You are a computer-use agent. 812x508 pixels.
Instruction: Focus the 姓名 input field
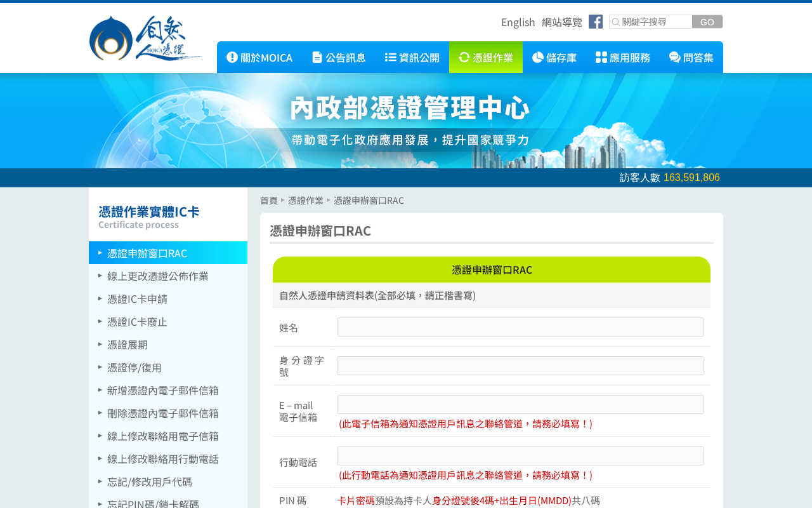coord(520,327)
